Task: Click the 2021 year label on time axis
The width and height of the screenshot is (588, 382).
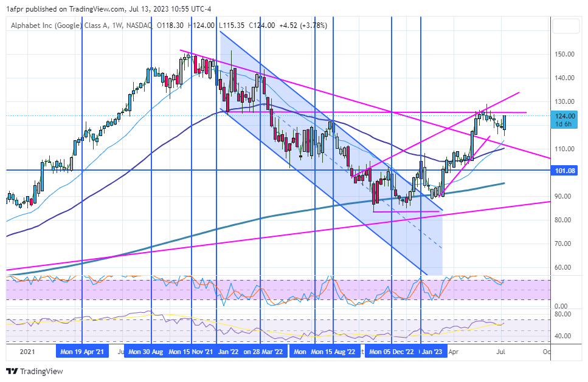Action: pyautogui.click(x=27, y=352)
